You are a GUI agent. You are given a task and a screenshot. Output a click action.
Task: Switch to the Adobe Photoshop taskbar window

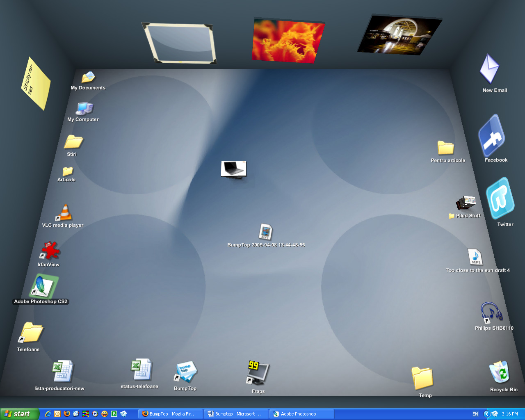tap(301, 413)
